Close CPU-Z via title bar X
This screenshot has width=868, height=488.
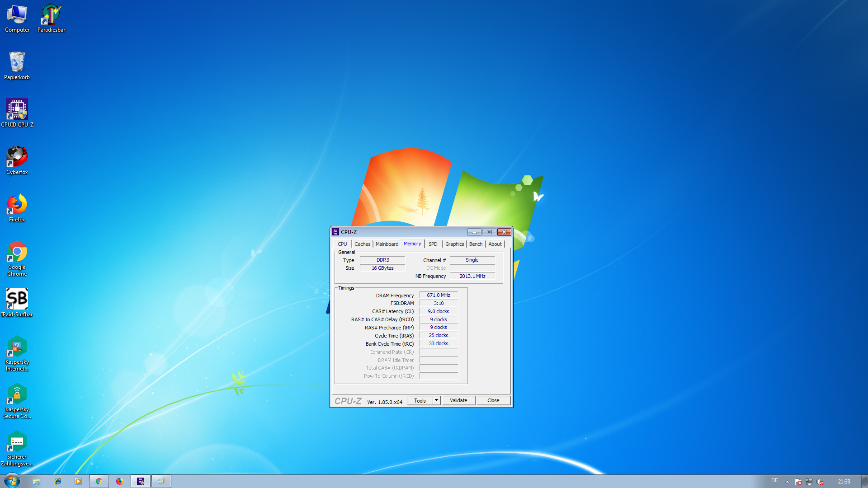point(504,232)
